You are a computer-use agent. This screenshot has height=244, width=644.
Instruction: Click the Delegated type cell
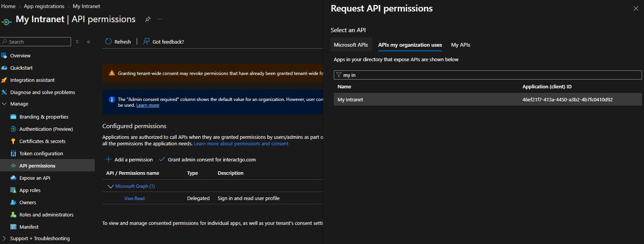198,198
